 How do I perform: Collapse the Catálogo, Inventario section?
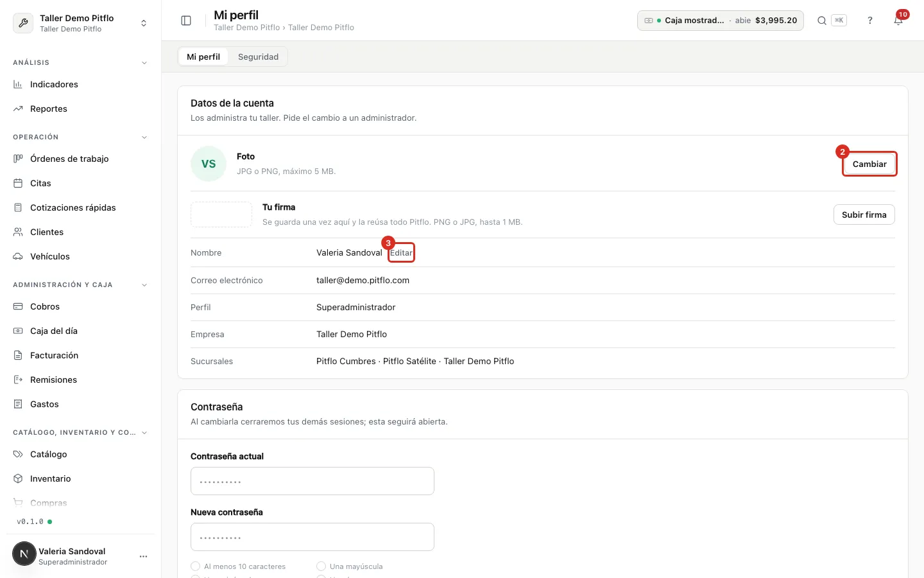[144, 433]
